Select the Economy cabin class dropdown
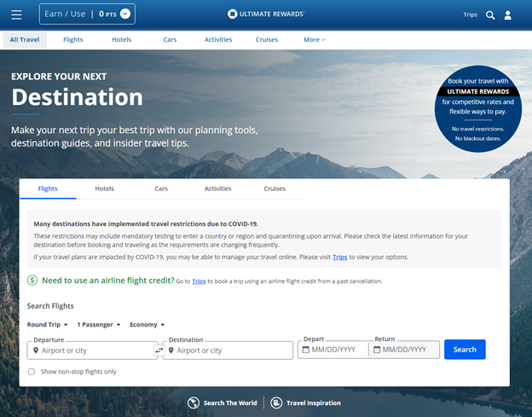Screen dimensions: 532x417 (x=147, y=324)
